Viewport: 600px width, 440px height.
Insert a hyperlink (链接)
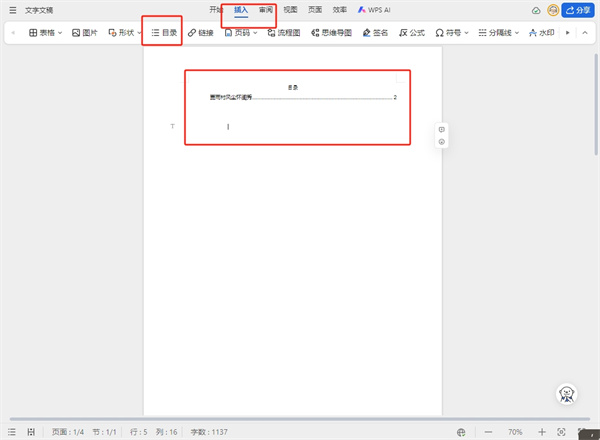201,33
